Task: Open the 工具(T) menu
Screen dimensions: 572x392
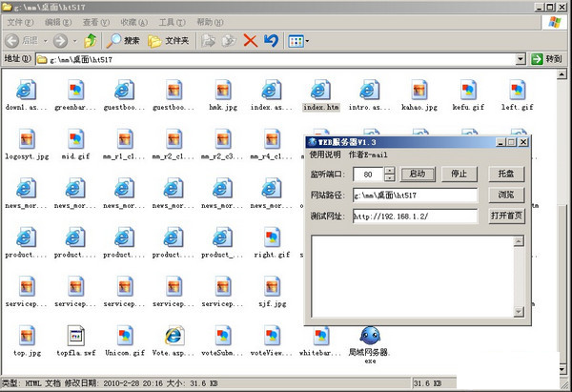Action: [172, 21]
